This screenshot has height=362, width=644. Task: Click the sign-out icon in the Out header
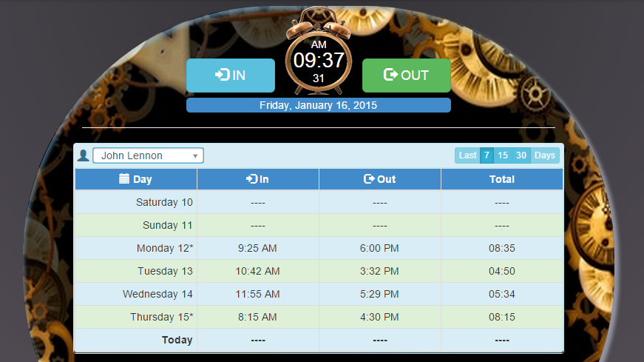click(x=369, y=179)
